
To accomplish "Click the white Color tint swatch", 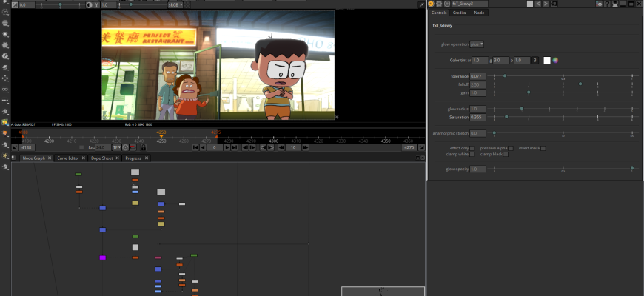I will [x=547, y=61].
